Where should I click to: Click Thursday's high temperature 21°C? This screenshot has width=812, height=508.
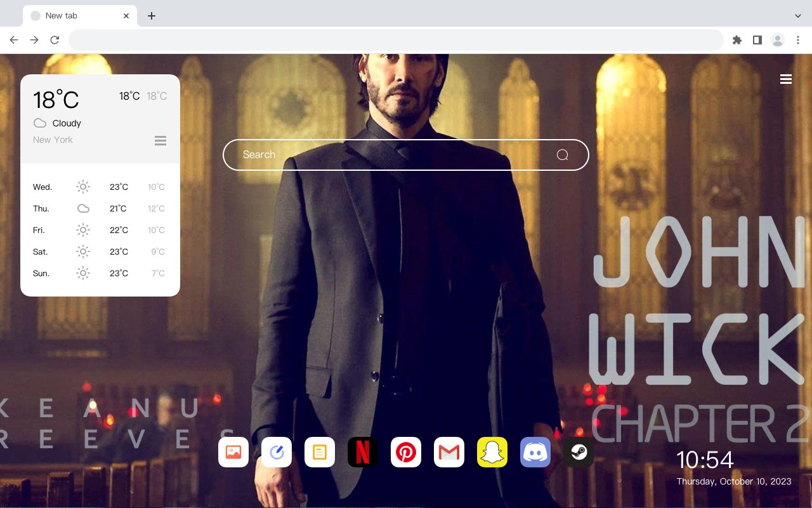tap(118, 208)
